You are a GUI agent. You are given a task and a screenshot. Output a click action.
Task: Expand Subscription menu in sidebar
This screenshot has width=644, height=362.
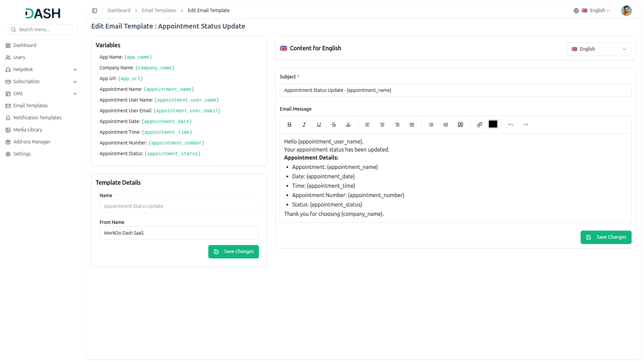pyautogui.click(x=42, y=81)
